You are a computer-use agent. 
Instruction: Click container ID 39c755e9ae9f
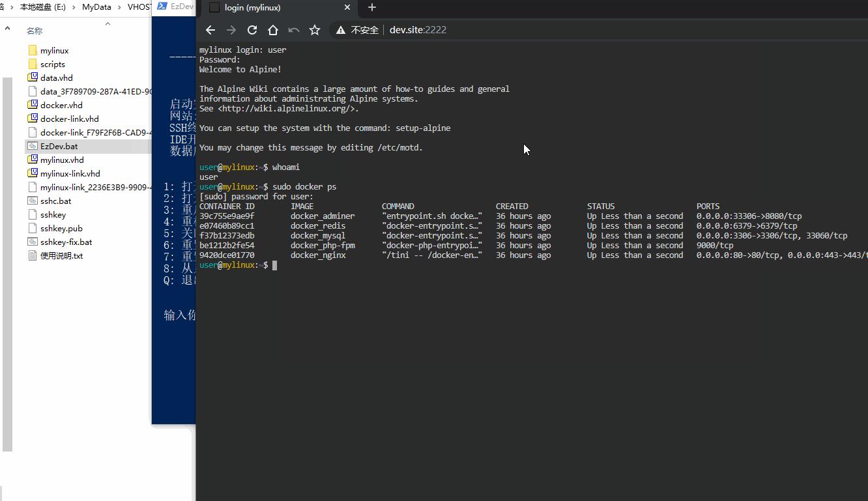(x=227, y=216)
